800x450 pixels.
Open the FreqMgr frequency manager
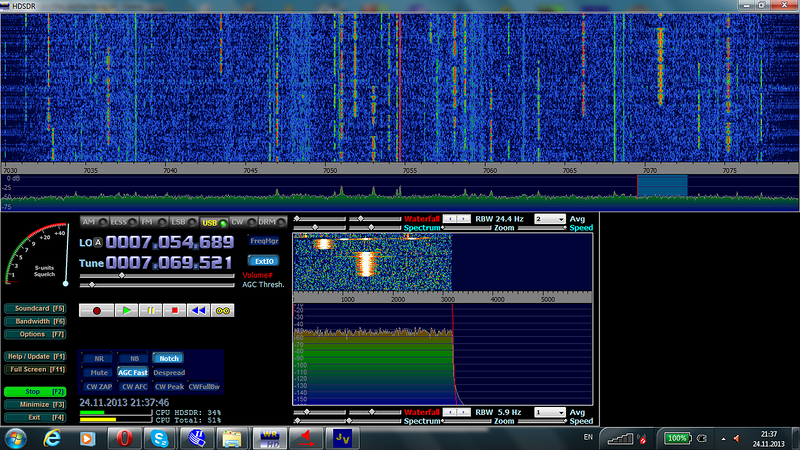[x=264, y=241]
